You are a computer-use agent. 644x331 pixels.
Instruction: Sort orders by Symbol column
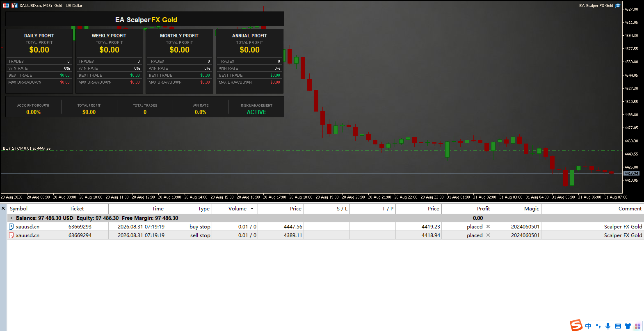click(37, 209)
